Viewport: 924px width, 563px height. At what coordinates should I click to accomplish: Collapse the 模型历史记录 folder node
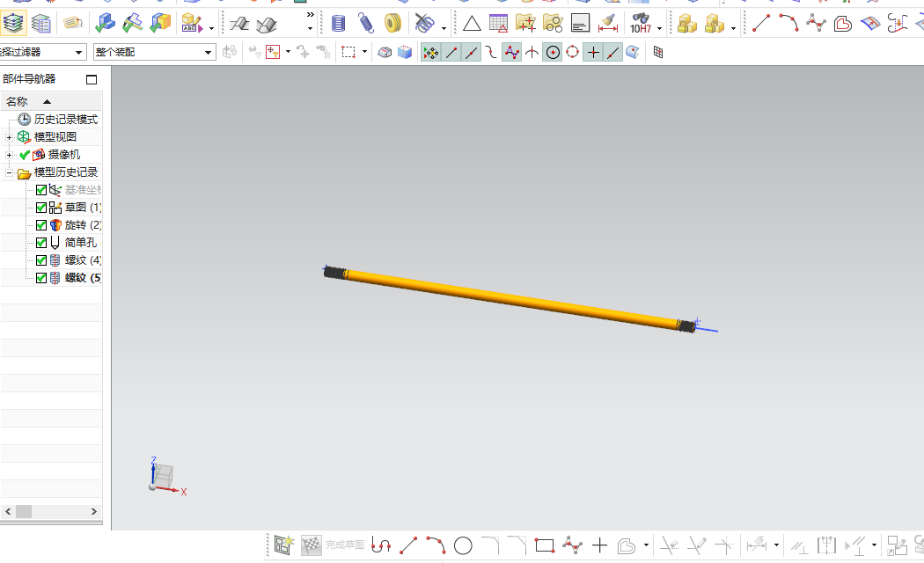[9, 172]
